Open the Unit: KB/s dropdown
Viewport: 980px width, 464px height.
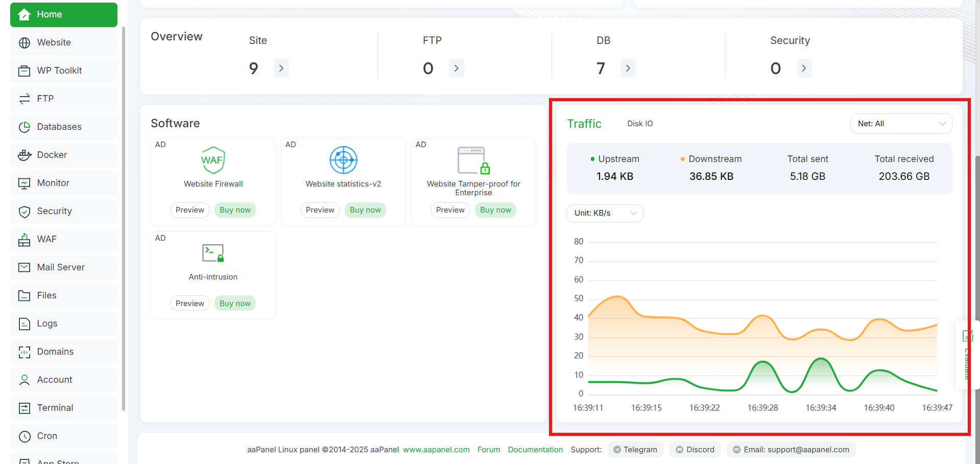(605, 213)
